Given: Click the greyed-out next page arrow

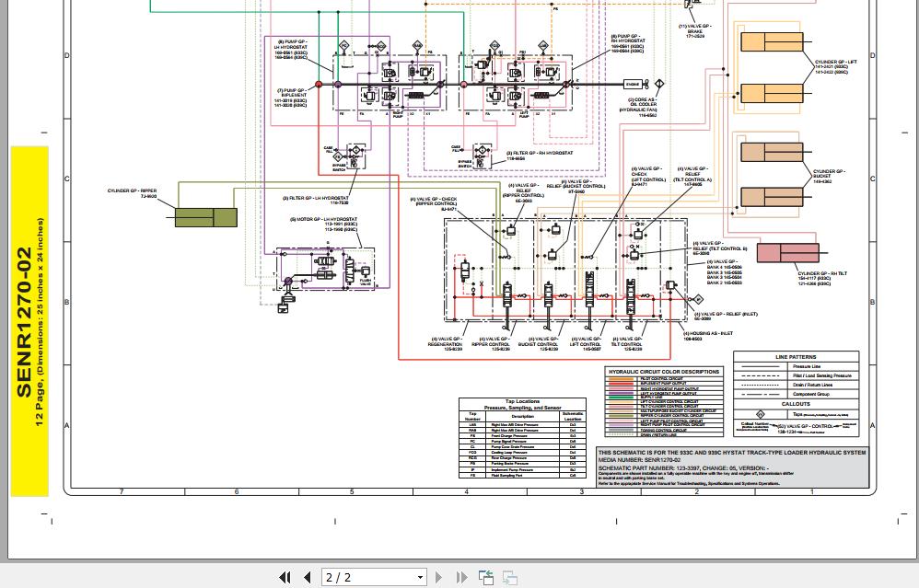Looking at the screenshot, I should click(438, 578).
